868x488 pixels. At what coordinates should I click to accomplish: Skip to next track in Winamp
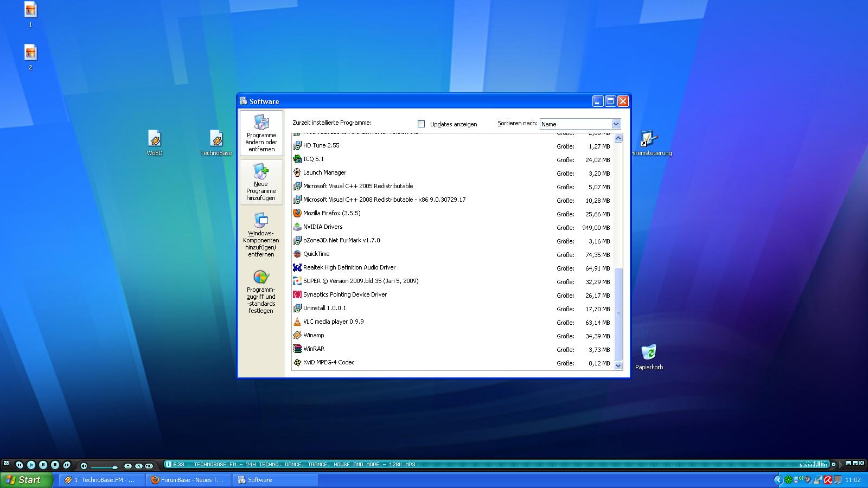[x=67, y=465]
